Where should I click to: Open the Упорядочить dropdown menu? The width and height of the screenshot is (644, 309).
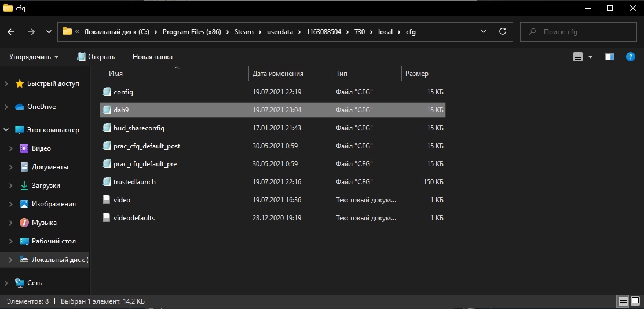click(34, 57)
